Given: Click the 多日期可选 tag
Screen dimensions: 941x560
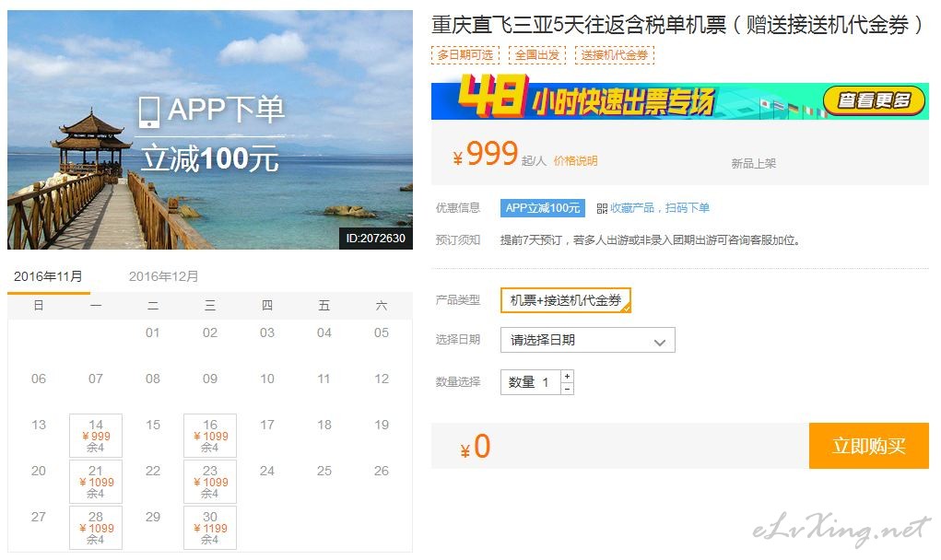Looking at the screenshot, I should 465,55.
